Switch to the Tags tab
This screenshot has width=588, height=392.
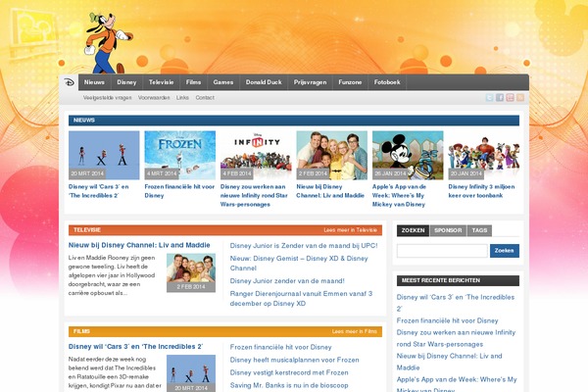click(479, 230)
